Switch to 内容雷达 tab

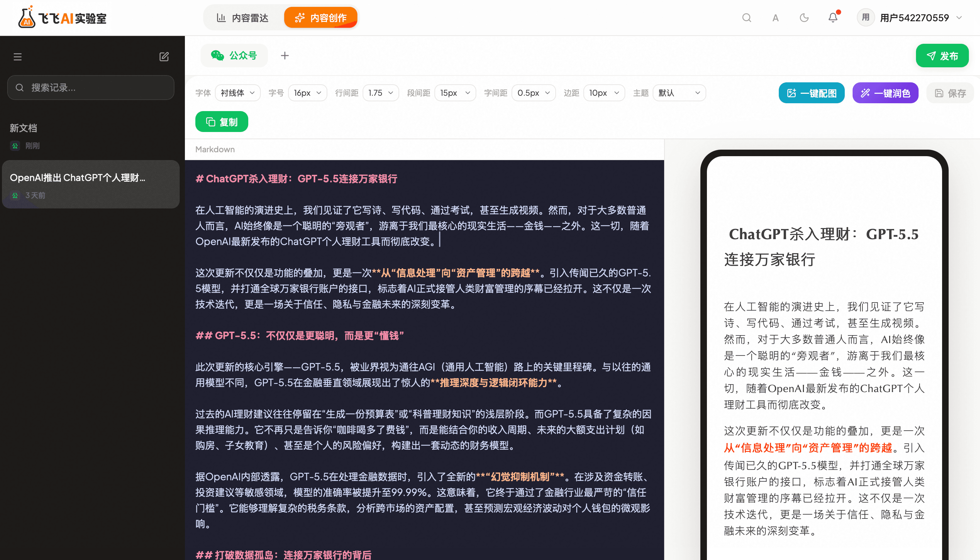click(x=243, y=18)
